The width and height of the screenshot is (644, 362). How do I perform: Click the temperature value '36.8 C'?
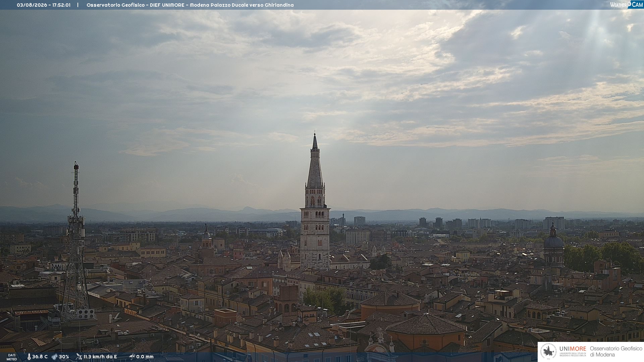click(40, 357)
